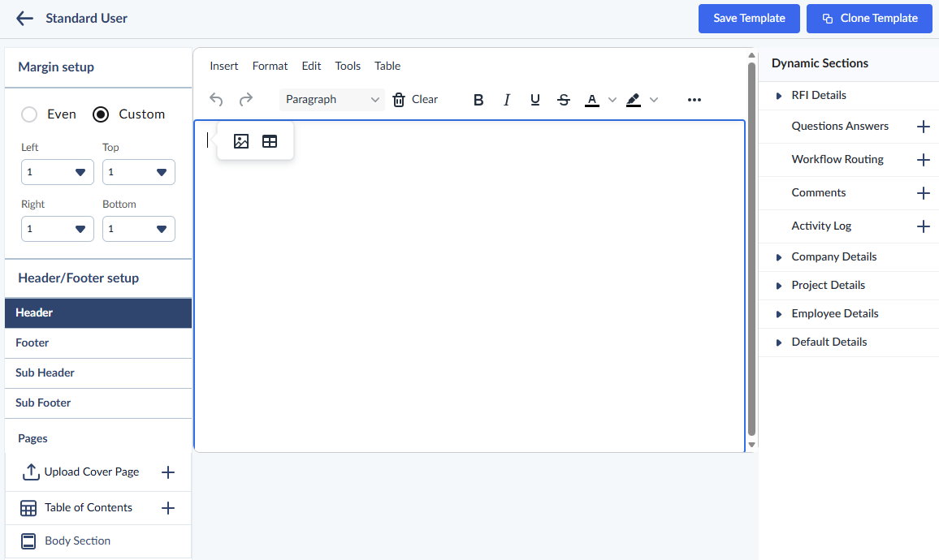Click the Clone Template button
939x560 pixels.
click(869, 19)
